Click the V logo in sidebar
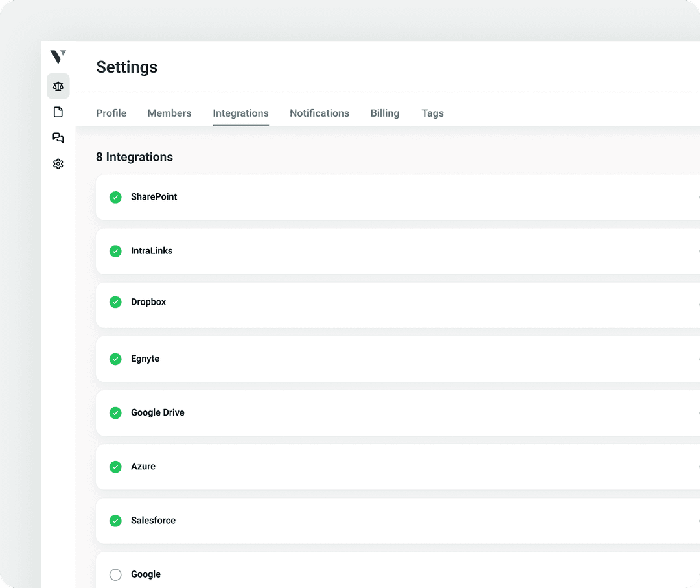 click(x=58, y=57)
